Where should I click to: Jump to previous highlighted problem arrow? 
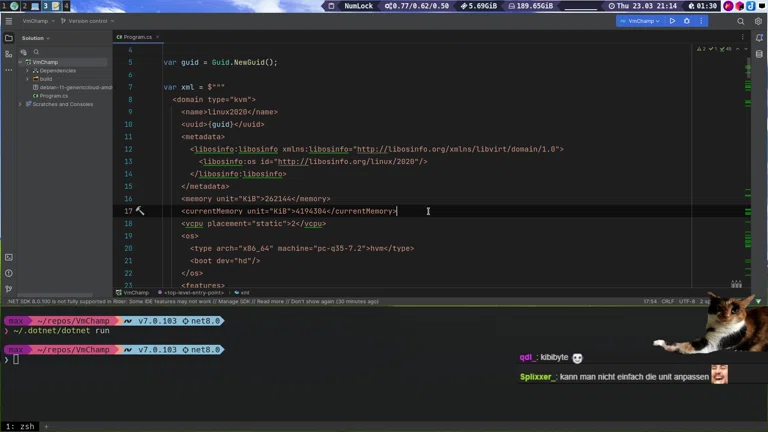point(738,49)
